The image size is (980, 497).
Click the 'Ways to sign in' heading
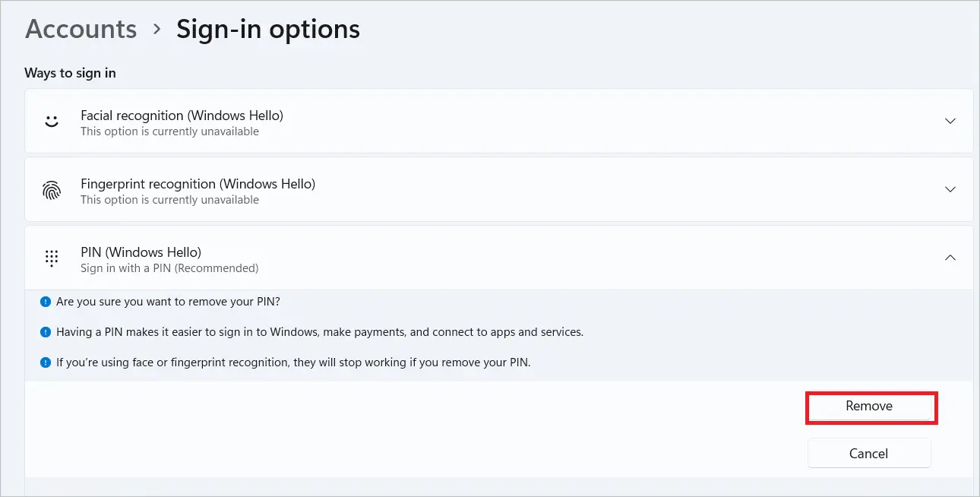pyautogui.click(x=70, y=73)
